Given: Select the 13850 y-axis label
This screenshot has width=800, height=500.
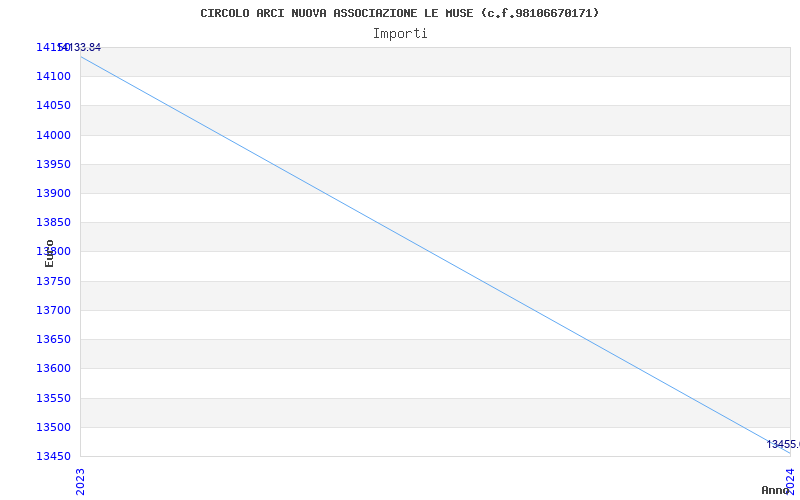Looking at the screenshot, I should pyautogui.click(x=53, y=222).
